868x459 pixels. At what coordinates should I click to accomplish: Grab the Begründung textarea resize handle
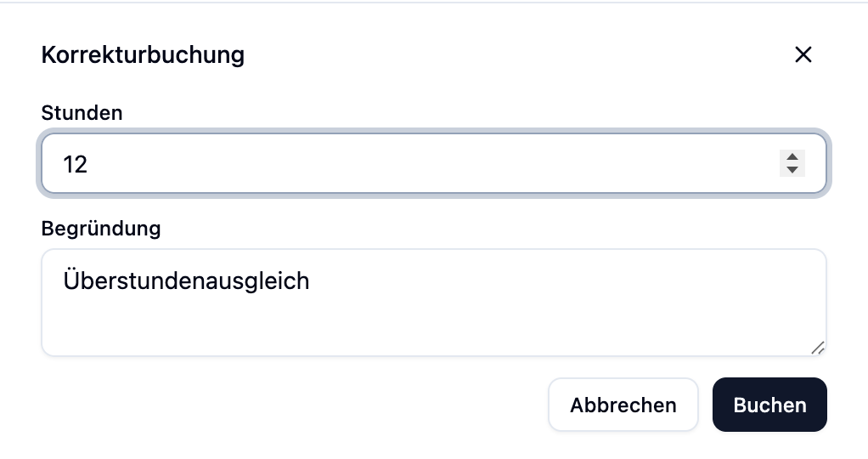[x=818, y=348]
